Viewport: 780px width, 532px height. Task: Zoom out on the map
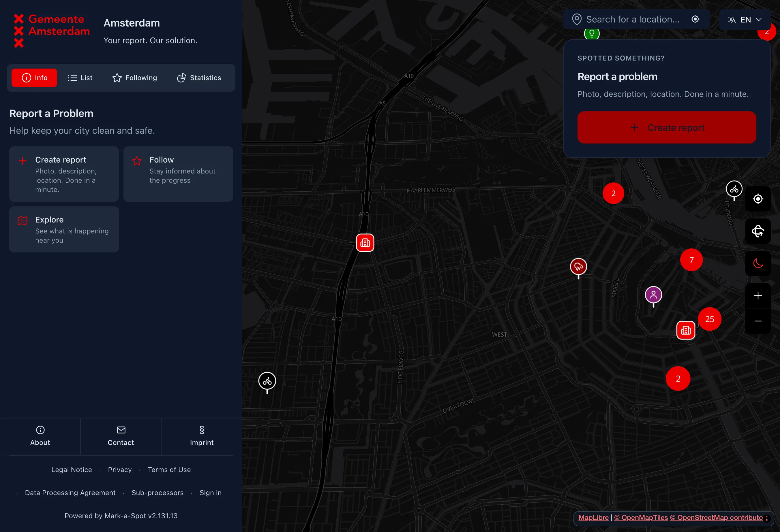[758, 321]
